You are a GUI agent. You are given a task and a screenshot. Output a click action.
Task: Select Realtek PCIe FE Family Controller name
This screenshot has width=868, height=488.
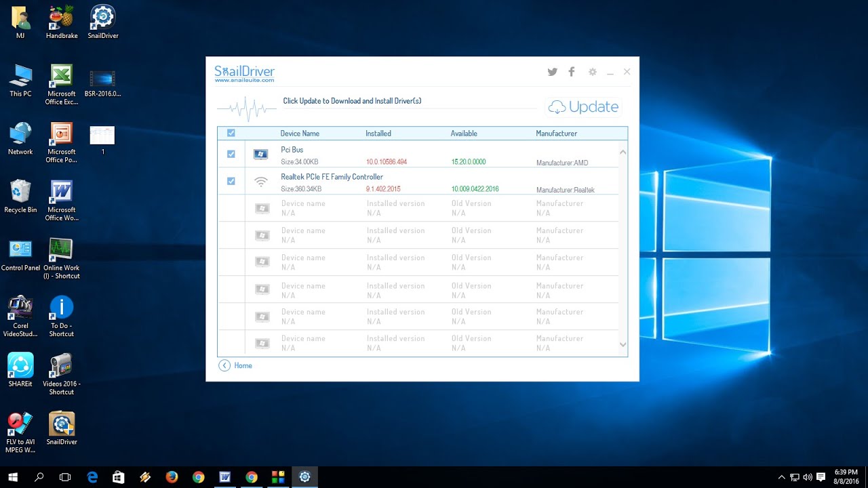(332, 177)
